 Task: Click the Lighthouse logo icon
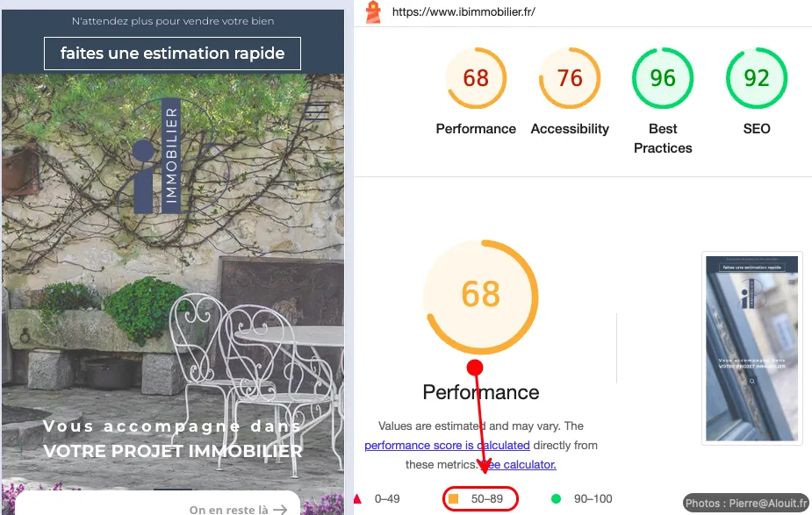point(373,12)
